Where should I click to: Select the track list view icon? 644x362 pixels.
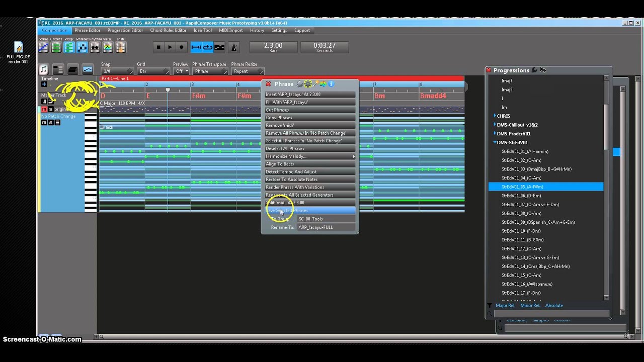tap(58, 70)
